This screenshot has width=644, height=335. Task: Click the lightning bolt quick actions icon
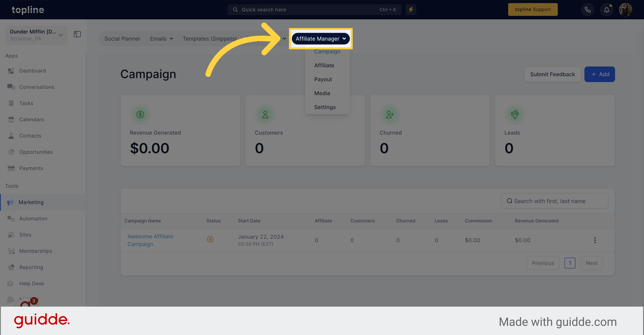click(x=411, y=9)
